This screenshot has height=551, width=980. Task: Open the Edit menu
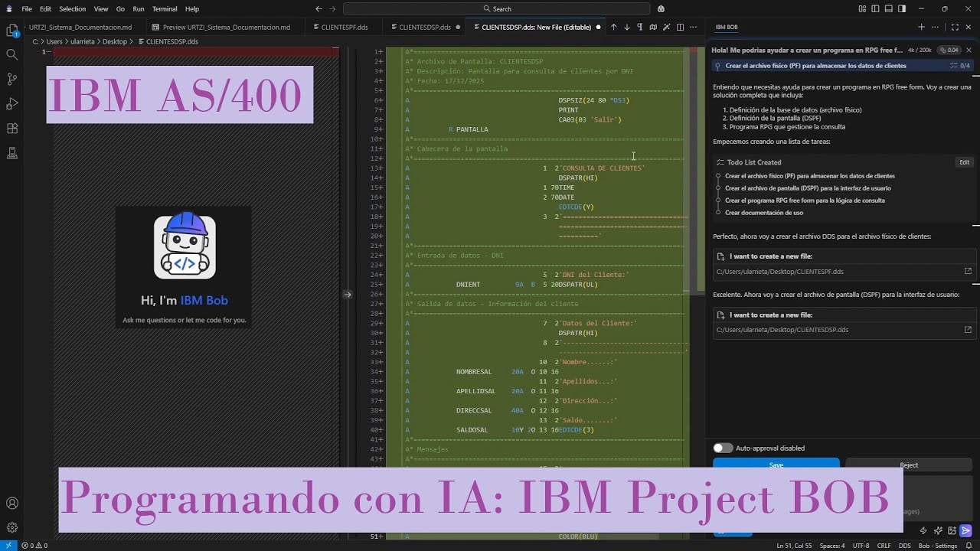(45, 8)
